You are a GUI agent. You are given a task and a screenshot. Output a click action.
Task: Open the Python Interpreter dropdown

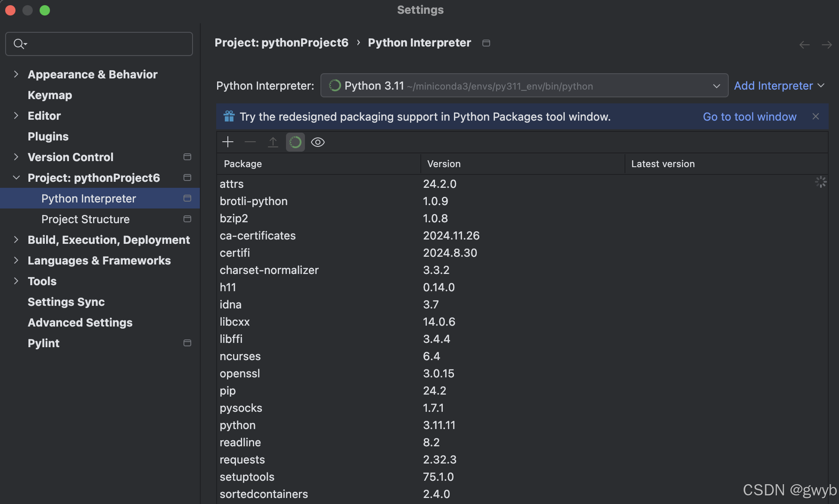[524, 86]
